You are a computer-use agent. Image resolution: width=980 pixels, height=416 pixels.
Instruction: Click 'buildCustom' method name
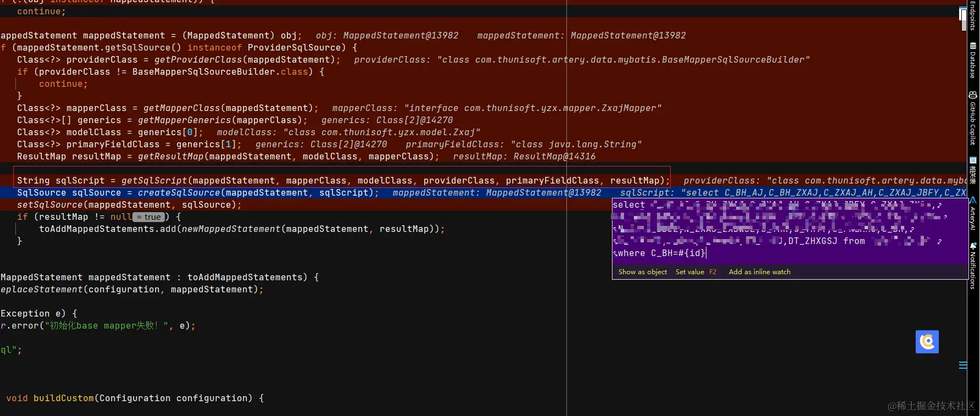pyautogui.click(x=64, y=398)
